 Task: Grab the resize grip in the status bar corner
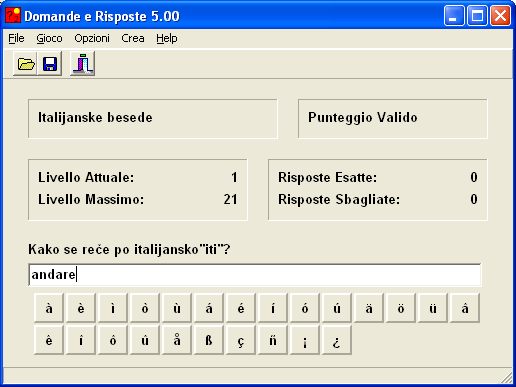[507, 378]
